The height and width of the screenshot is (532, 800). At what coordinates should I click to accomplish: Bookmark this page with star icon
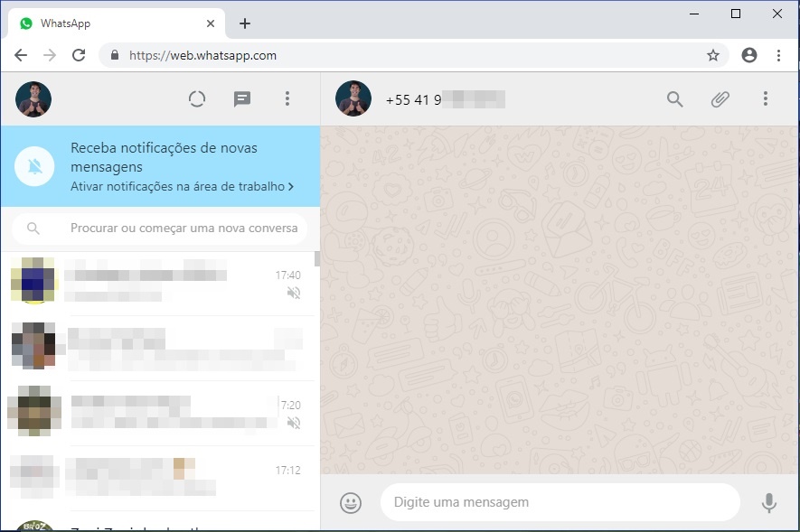point(712,55)
